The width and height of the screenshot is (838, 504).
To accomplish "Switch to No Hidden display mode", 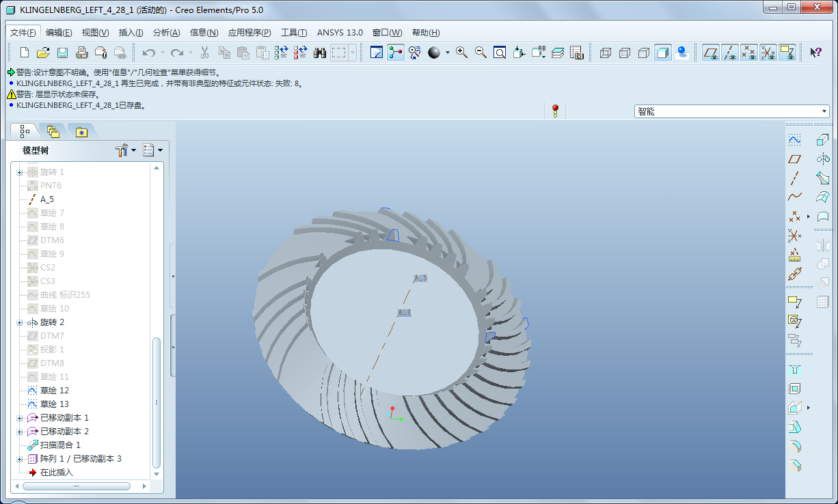I will pos(643,53).
